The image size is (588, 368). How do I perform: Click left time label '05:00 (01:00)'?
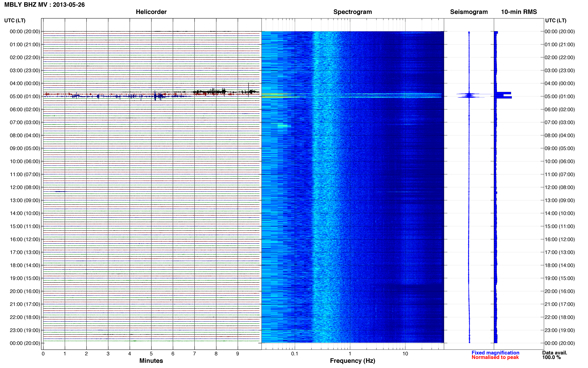click(25, 96)
